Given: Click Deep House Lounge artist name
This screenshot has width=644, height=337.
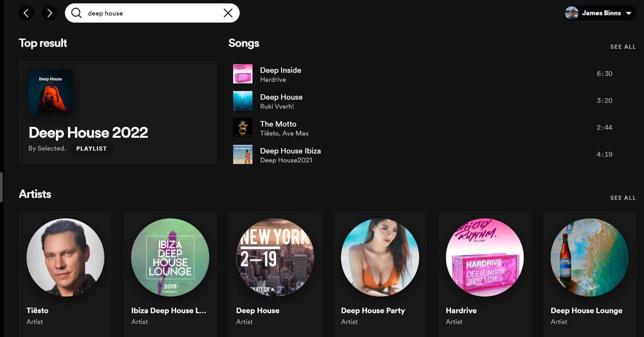Looking at the screenshot, I should (586, 310).
